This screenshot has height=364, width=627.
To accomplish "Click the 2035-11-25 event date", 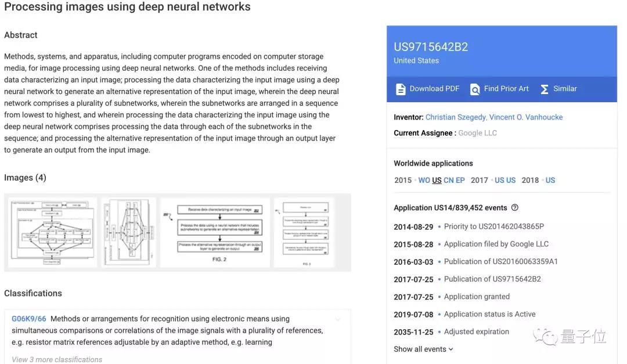I will click(413, 332).
